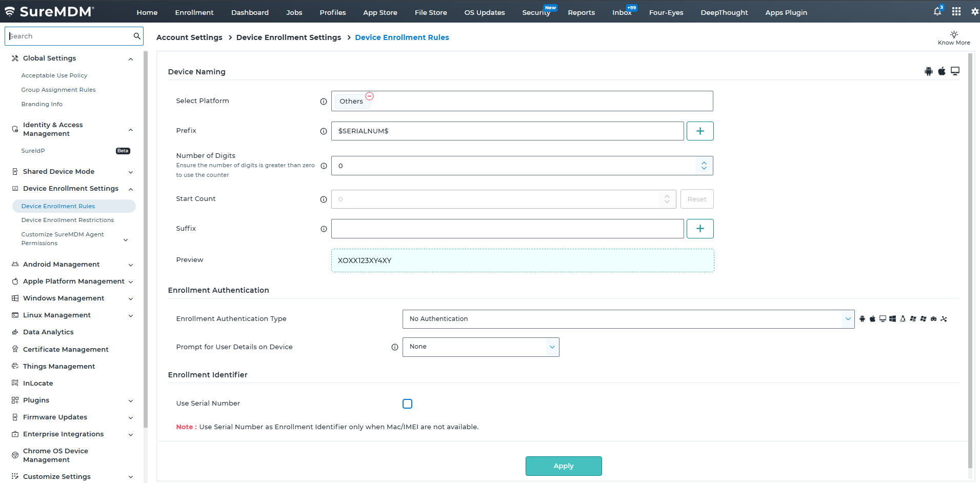Remove the Others platform tag
Screen dimensions: 980x483
click(370, 96)
